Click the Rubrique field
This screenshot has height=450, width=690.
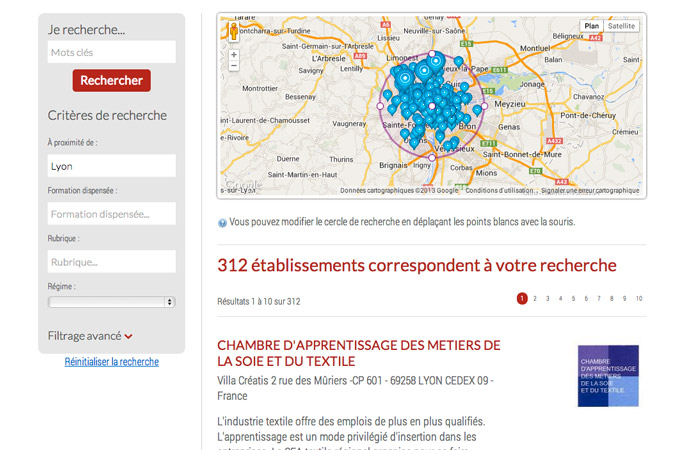(x=112, y=262)
